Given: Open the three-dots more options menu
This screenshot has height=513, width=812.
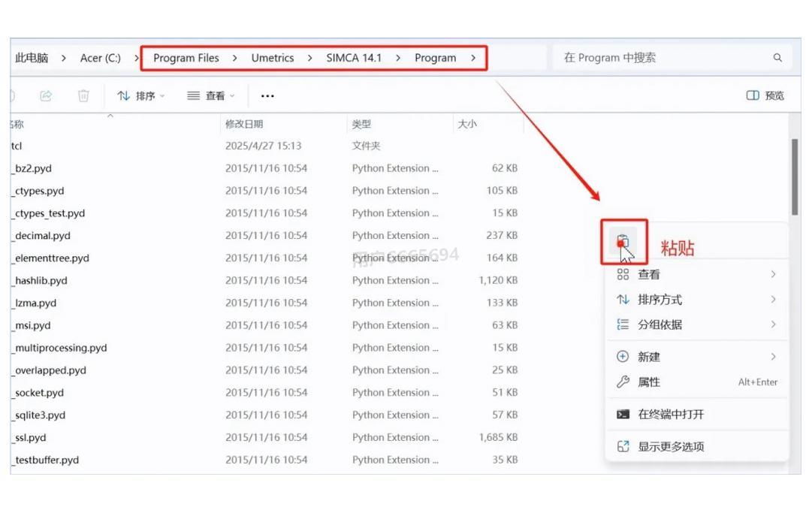Looking at the screenshot, I should coord(267,95).
